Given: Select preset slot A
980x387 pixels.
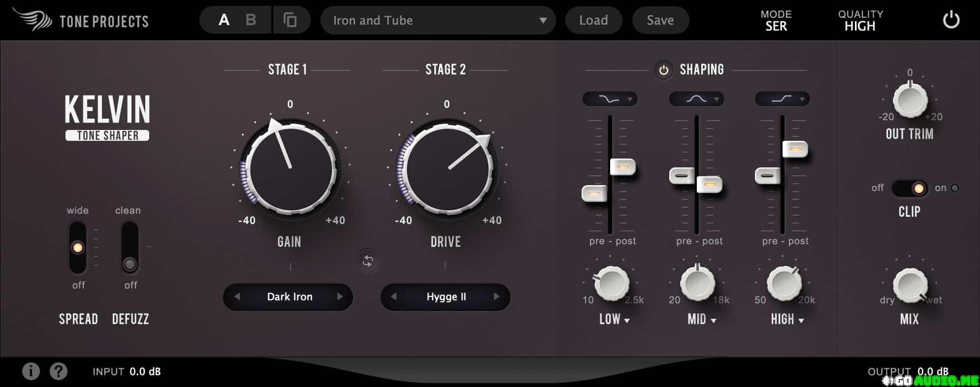Looking at the screenshot, I should pos(224,20).
